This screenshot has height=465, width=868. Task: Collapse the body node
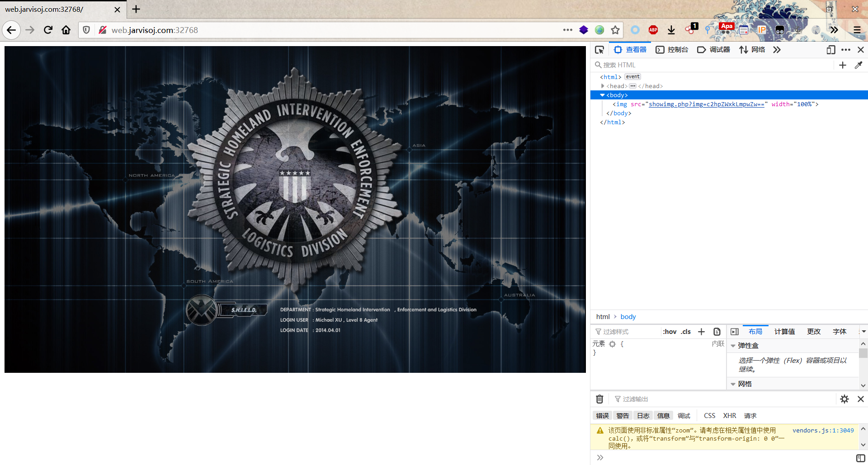(603, 95)
